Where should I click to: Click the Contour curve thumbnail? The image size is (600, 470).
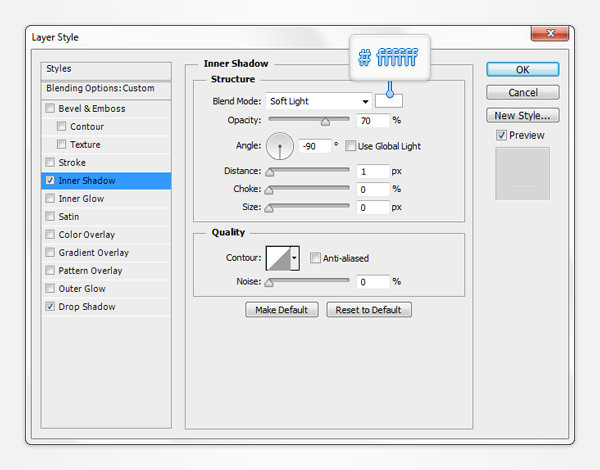click(277, 259)
